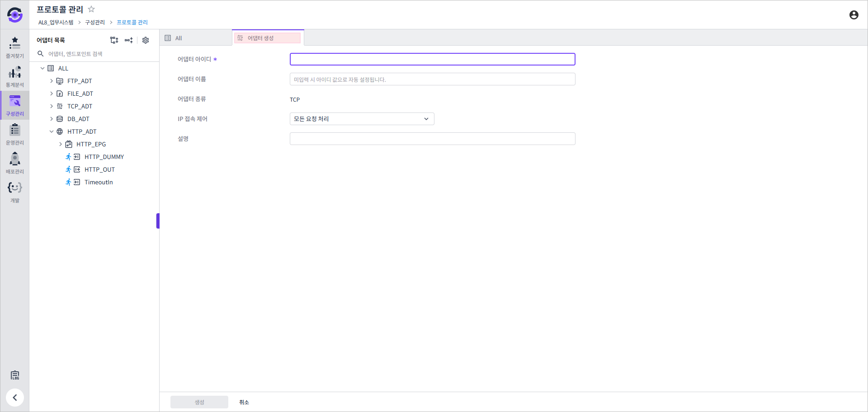Screen dimensions: 868x412
Task: Go to 구성관리 breadcrumb link
Action: tap(95, 22)
